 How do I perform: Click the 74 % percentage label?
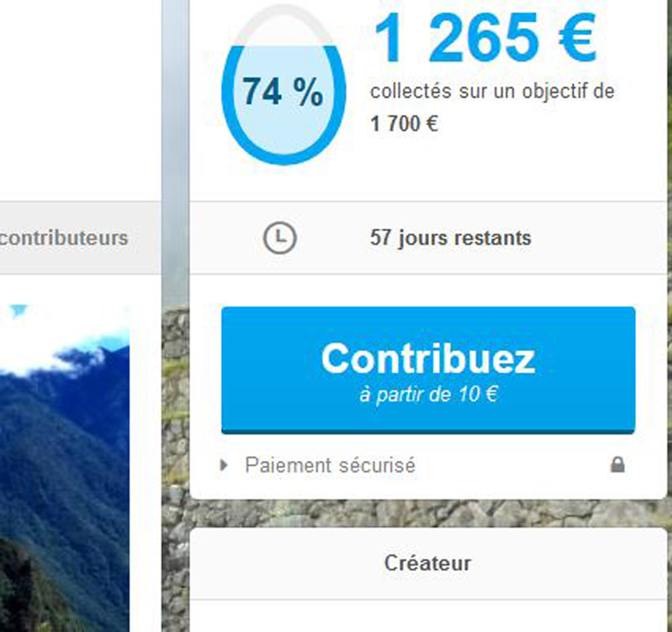283,92
